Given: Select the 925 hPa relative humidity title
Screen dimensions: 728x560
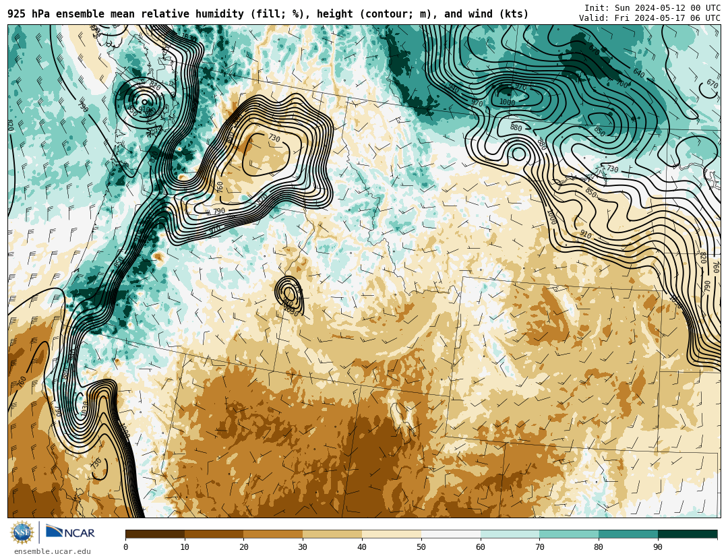Looking at the screenshot, I should click(268, 14).
